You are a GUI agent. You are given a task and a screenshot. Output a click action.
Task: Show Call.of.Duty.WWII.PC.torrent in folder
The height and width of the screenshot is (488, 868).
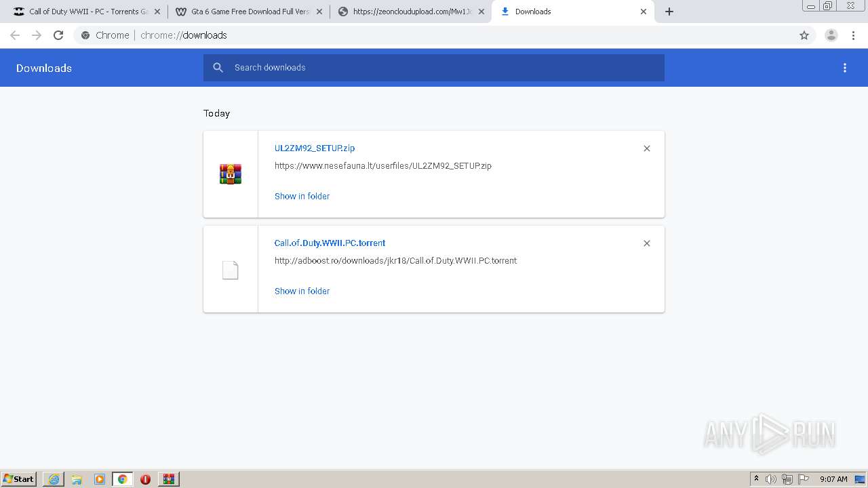[302, 291]
